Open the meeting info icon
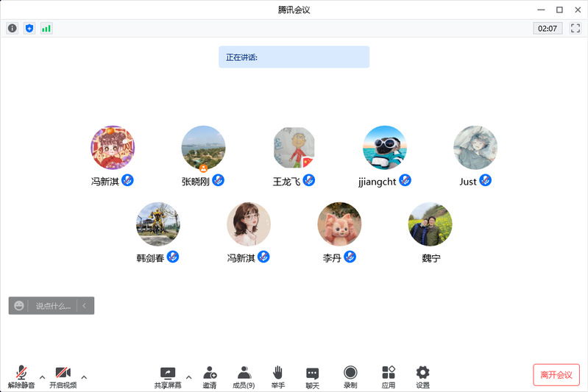Image resolution: width=588 pixels, height=392 pixels. coord(12,29)
